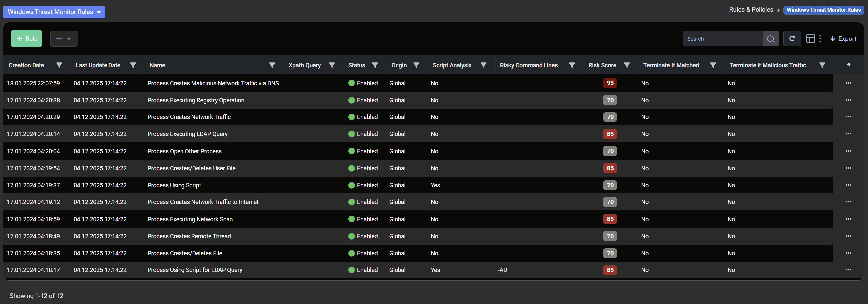
Task: Expand the Windows Threat Monitor Rules dropdown
Action: [54, 12]
